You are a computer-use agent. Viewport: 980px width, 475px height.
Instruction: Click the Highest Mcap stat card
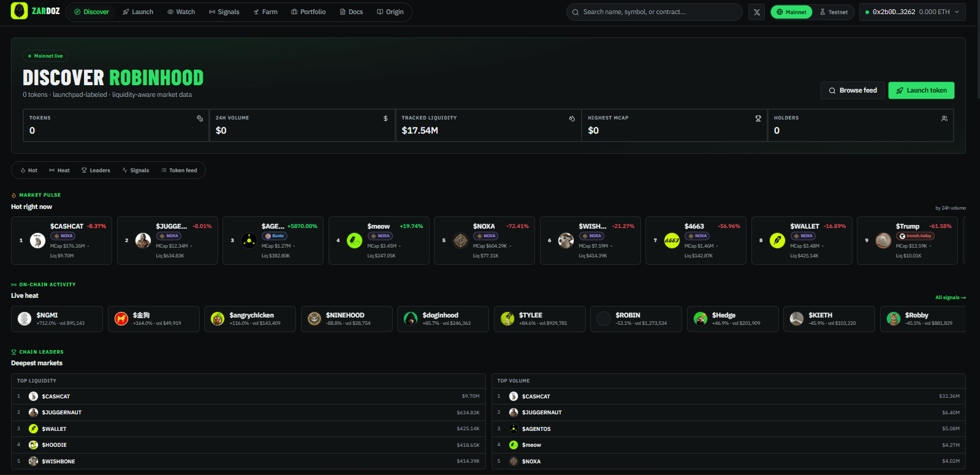click(x=674, y=125)
